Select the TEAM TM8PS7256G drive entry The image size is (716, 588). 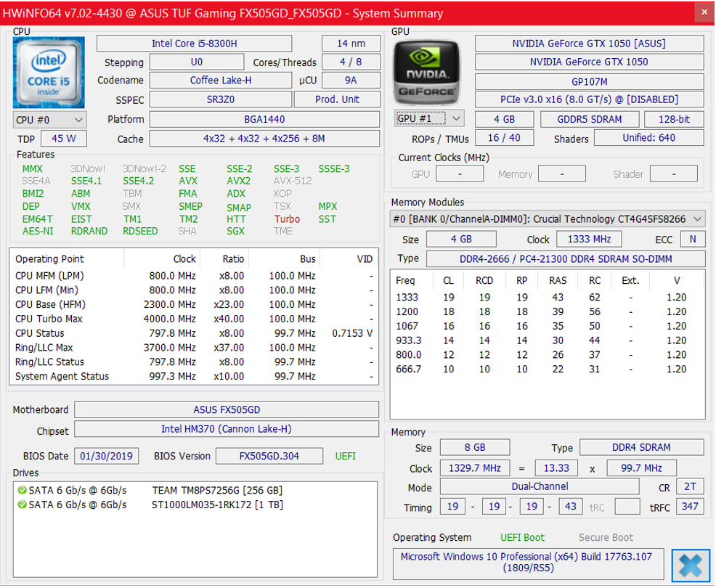tap(216, 491)
